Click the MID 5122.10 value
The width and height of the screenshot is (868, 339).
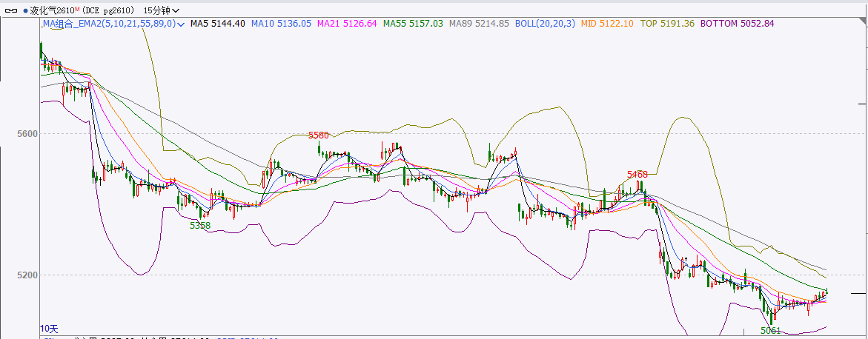click(x=607, y=23)
